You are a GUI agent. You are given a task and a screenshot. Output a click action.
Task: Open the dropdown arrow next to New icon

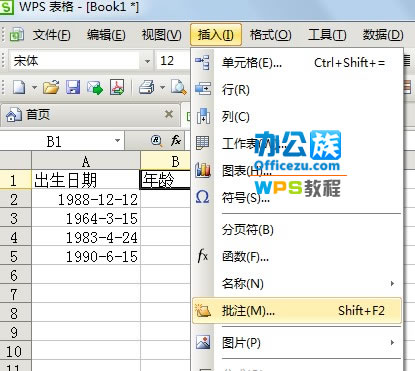coord(34,88)
